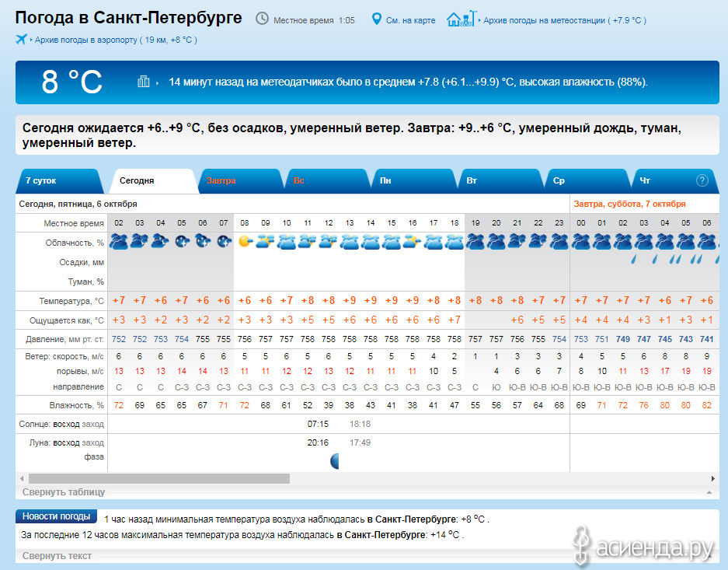Click the city buildings icon in blue banner
Image resolution: width=728 pixels, height=570 pixels.
(x=144, y=82)
